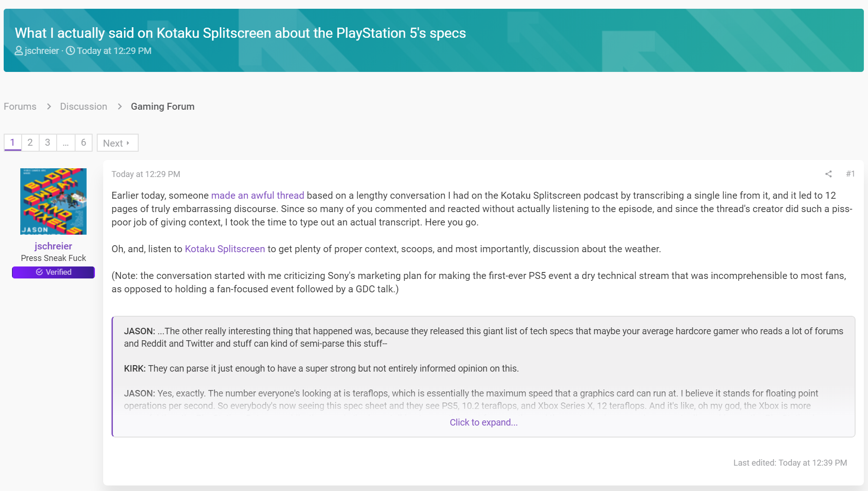
Task: Click the share icon on post #1
Action: (x=828, y=174)
